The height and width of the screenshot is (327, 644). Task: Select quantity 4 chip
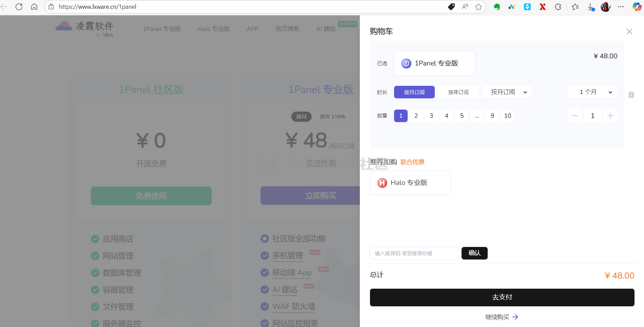[447, 116]
